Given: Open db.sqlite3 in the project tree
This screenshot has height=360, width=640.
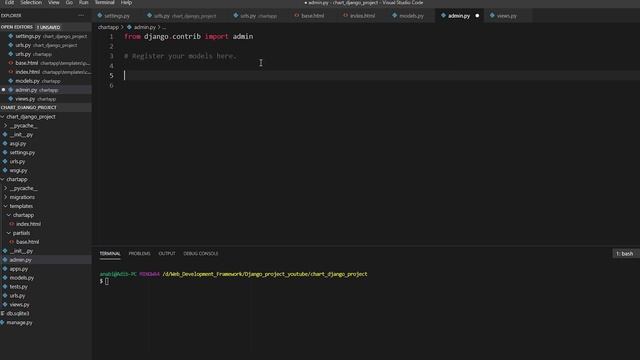Looking at the screenshot, I should pyautogui.click(x=18, y=314).
